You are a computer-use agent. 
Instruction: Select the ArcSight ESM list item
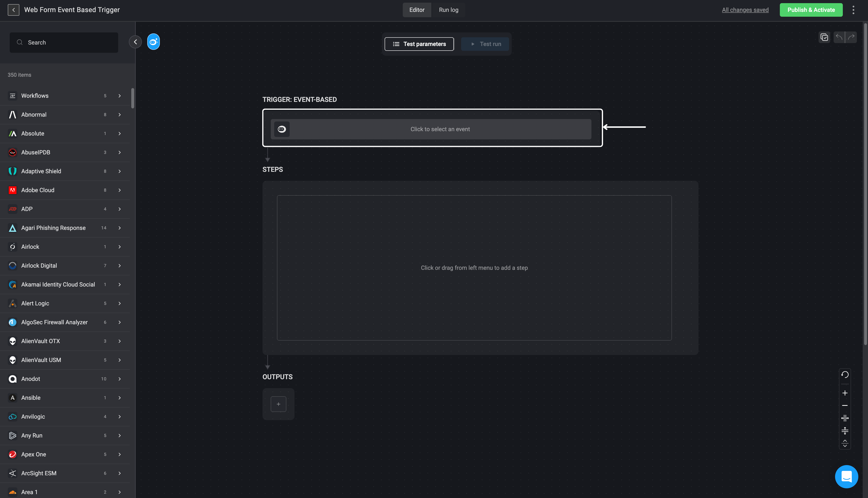click(x=65, y=473)
